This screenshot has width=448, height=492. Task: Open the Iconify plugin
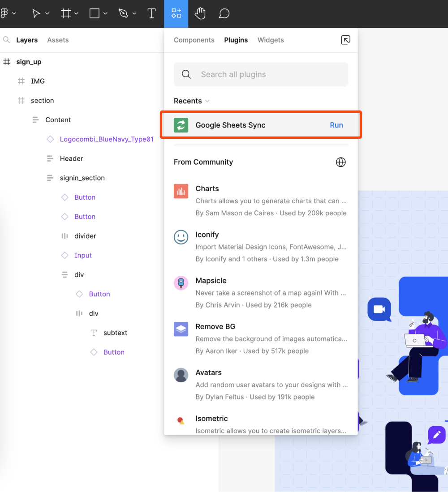(261, 247)
